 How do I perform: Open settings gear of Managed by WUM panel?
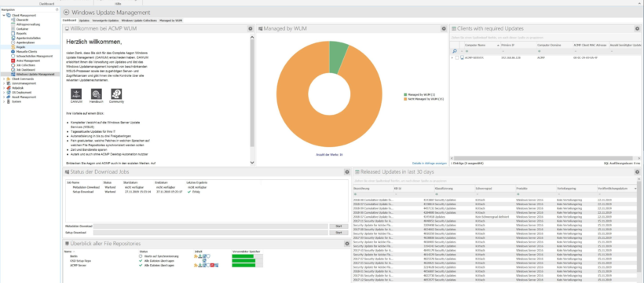coord(444,29)
